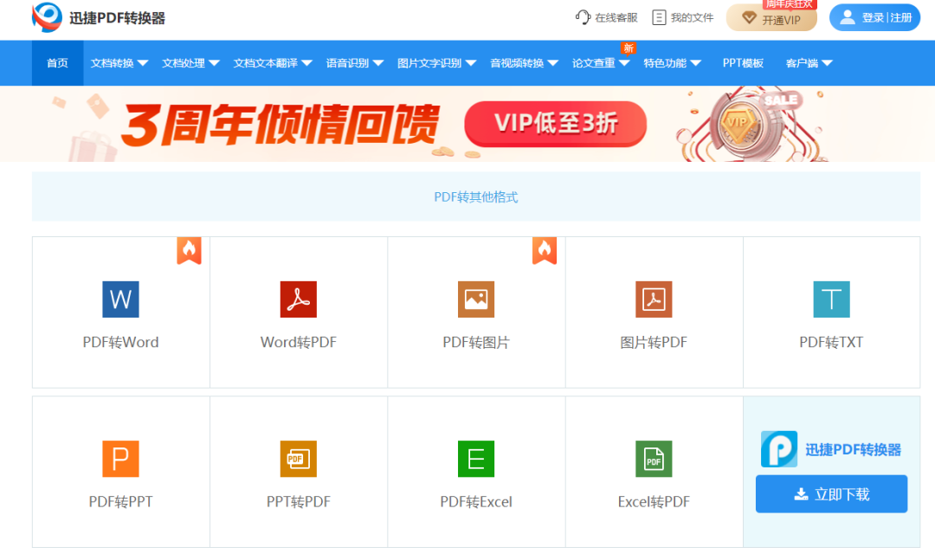Click the 我的文件 document icon
The image size is (935, 560).
tap(659, 17)
